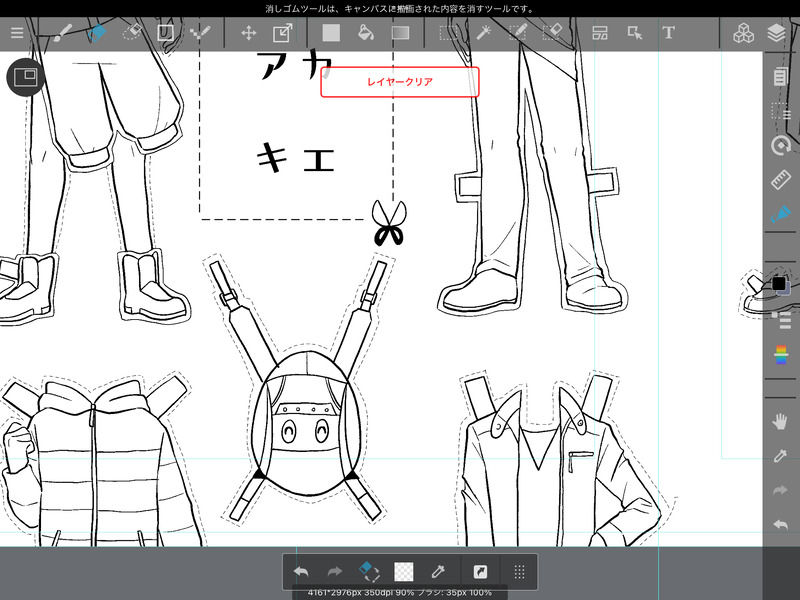
Task: Click undo arrow in bottom shortcut bar
Action: (301, 572)
